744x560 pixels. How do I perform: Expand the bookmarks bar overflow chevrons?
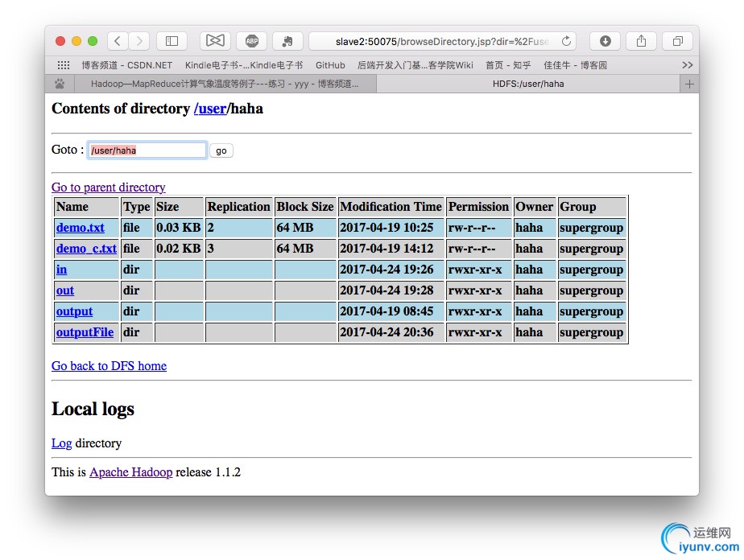[x=687, y=65]
